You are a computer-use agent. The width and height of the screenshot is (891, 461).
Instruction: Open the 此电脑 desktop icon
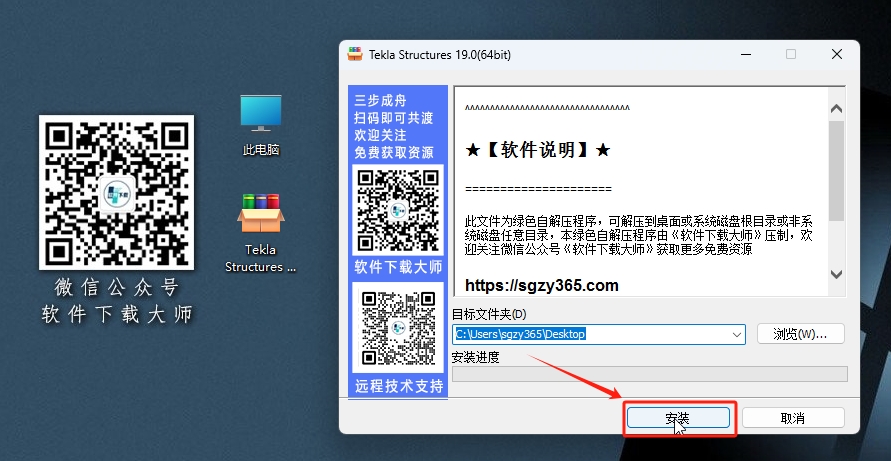click(x=260, y=125)
